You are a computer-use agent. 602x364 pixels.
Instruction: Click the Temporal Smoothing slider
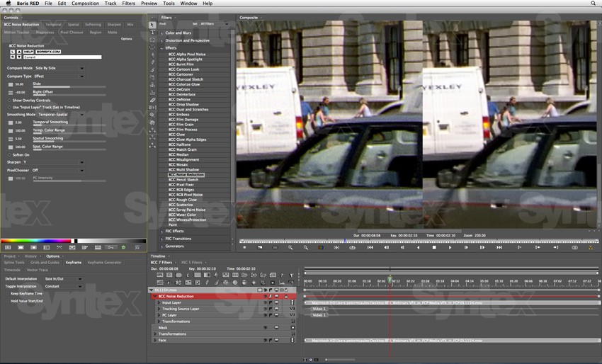(x=69, y=125)
